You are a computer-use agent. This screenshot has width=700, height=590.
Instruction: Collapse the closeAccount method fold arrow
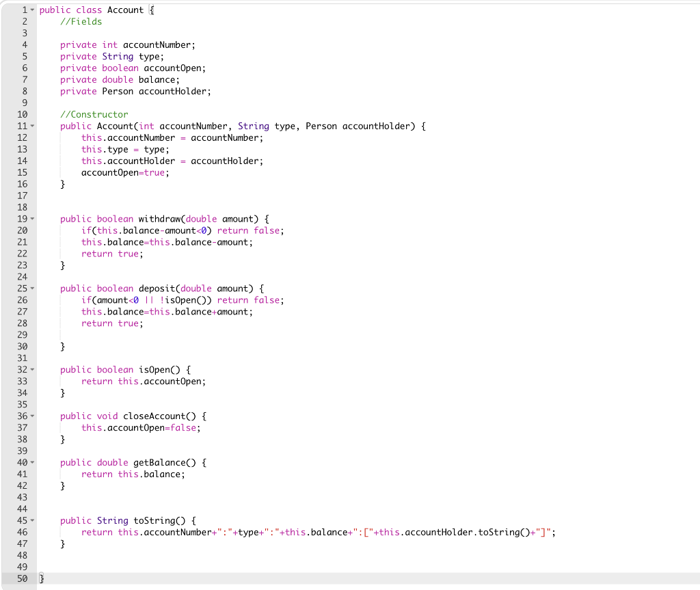point(31,416)
